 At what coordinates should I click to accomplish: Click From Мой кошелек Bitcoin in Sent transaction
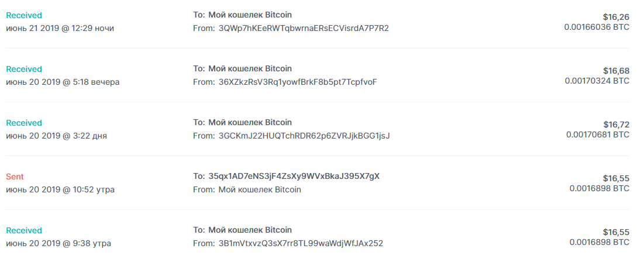click(x=259, y=189)
